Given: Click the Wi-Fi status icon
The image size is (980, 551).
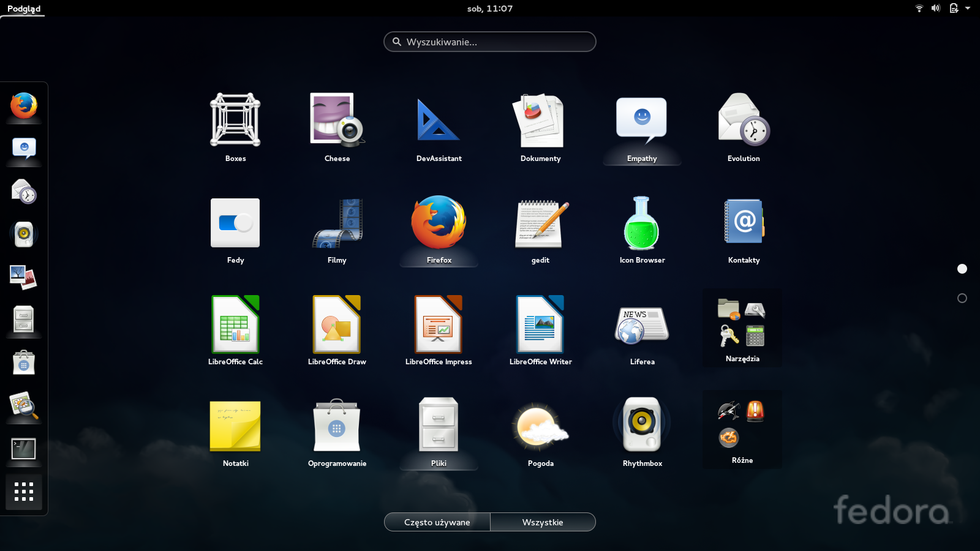Looking at the screenshot, I should (x=919, y=8).
